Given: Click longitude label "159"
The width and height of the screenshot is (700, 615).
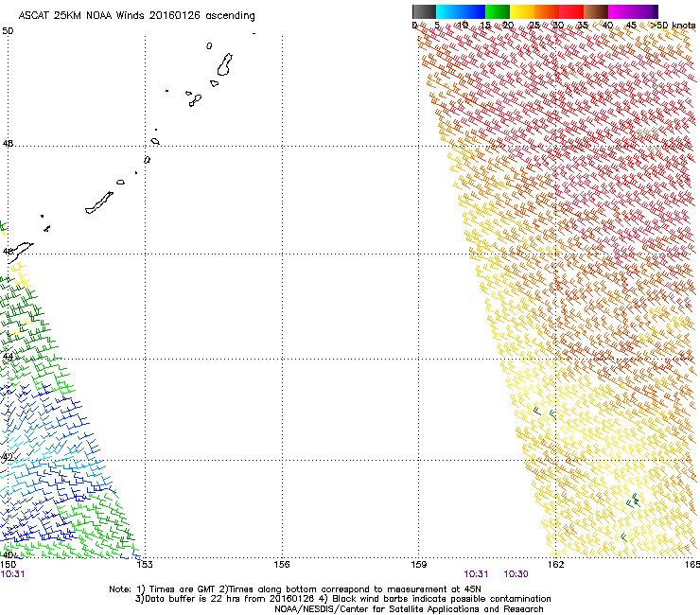Looking at the screenshot, I should (419, 565).
